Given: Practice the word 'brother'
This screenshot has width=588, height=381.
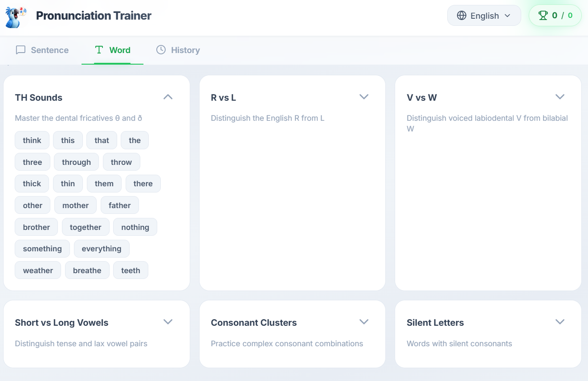Looking at the screenshot, I should 37,227.
